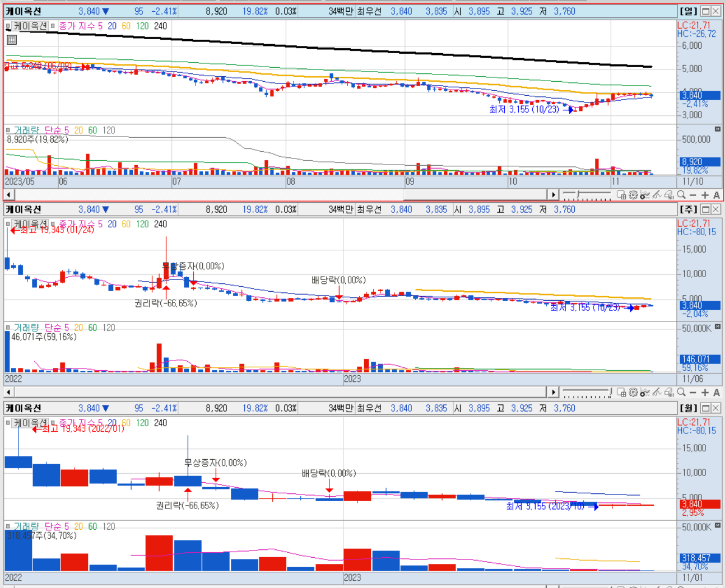Toggle small square before 케이옥션 label in monthly chart
725x588 pixels.
(x=8, y=423)
